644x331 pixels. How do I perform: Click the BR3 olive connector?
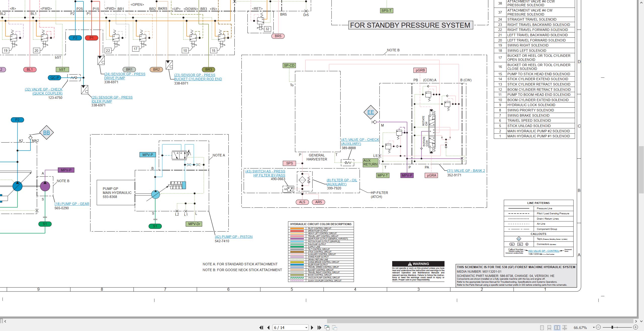click(209, 69)
